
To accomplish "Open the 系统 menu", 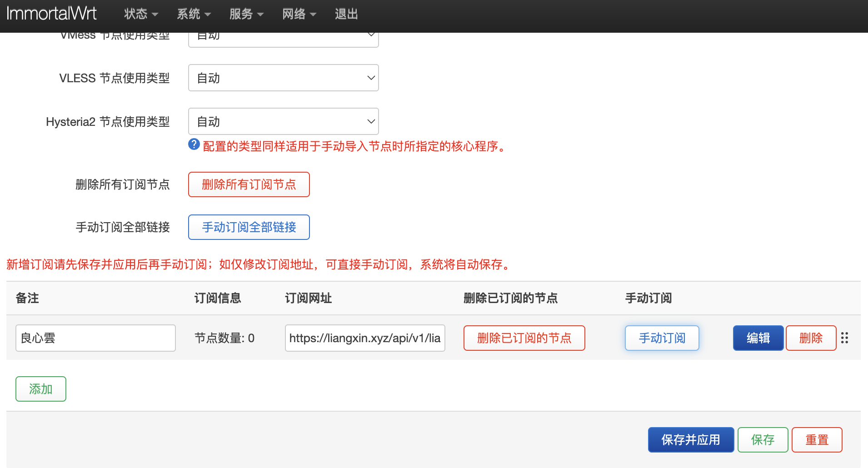I will coord(194,14).
